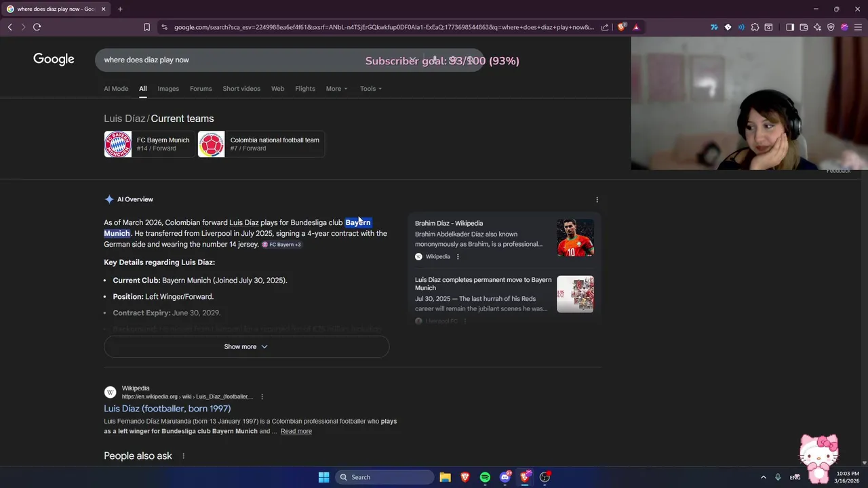
Task: Go back with the browser back arrow
Action: (x=9, y=27)
